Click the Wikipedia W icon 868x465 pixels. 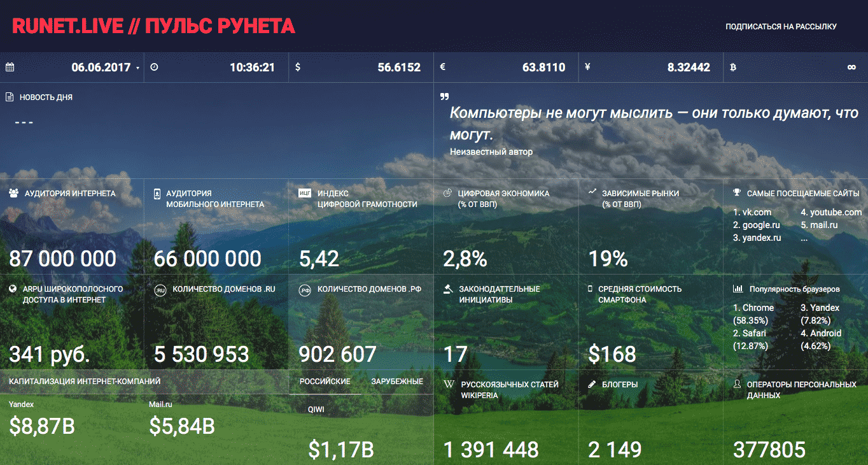pyautogui.click(x=449, y=385)
